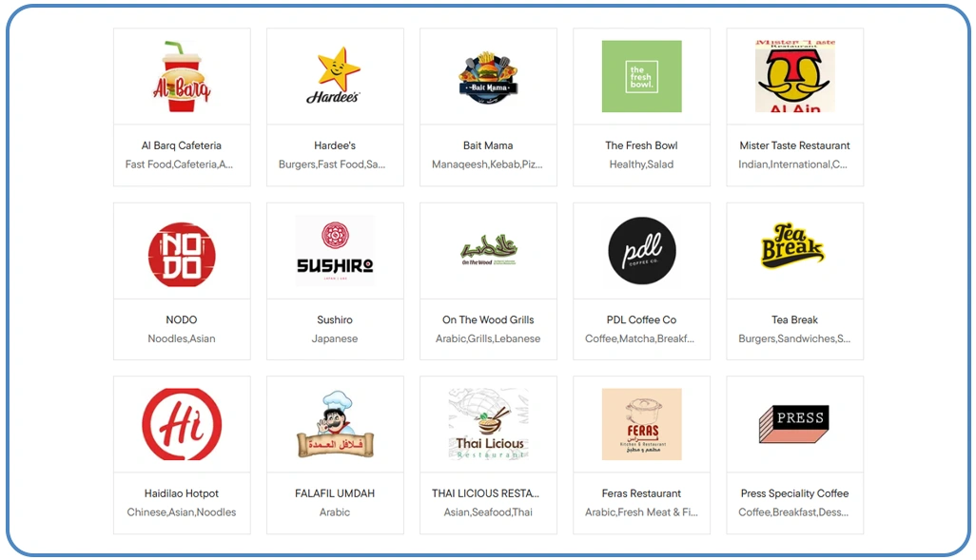Select the Hardee's star logo
This screenshot has width=976, height=560.
click(x=334, y=75)
